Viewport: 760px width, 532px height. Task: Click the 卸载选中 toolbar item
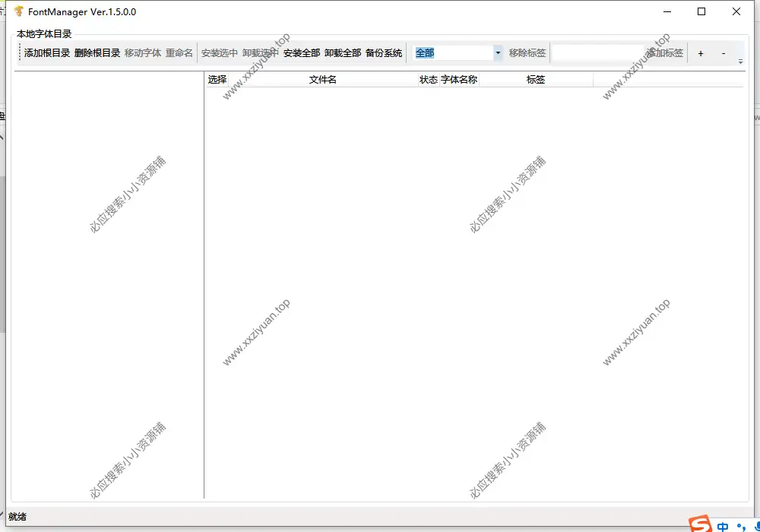click(x=260, y=52)
